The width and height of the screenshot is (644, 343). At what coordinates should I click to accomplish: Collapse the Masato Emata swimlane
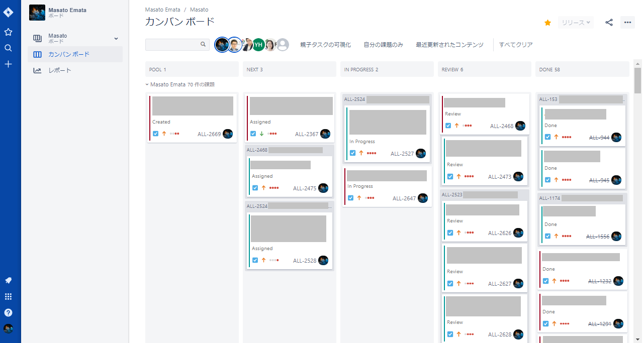pyautogui.click(x=147, y=84)
